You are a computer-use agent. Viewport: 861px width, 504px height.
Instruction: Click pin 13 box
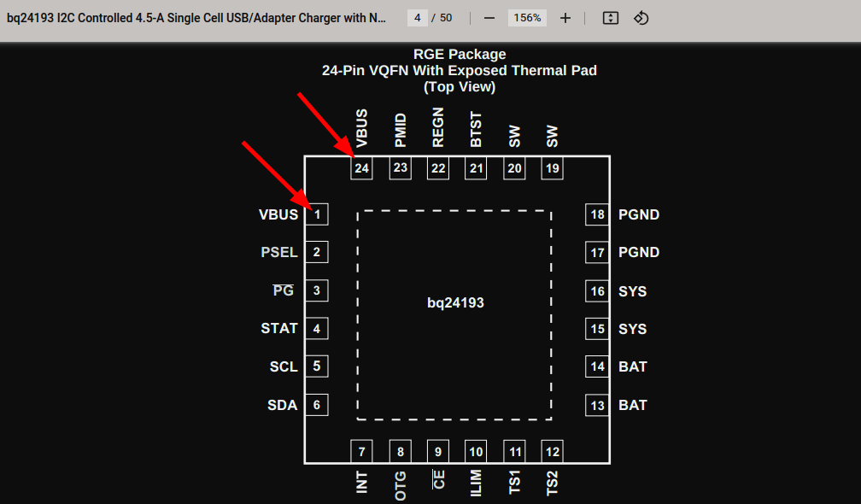[x=597, y=405]
